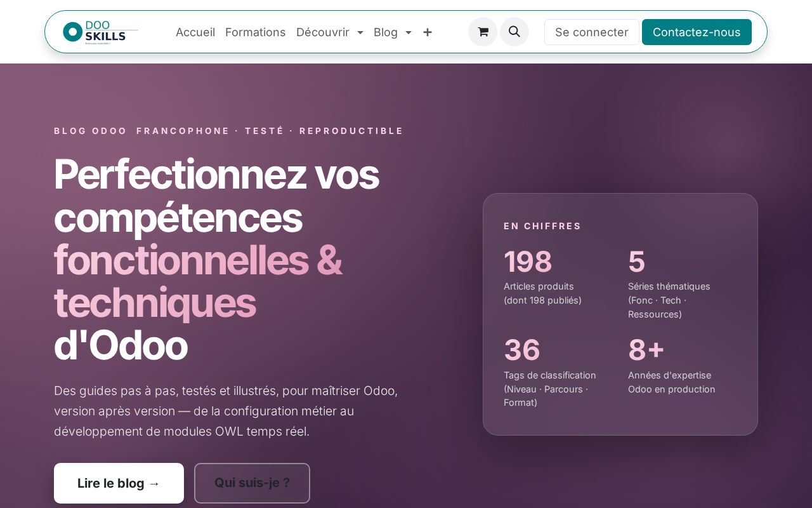Click the 5 séries thématiques figure
Viewport: 812px width, 508px height.
[x=636, y=262]
